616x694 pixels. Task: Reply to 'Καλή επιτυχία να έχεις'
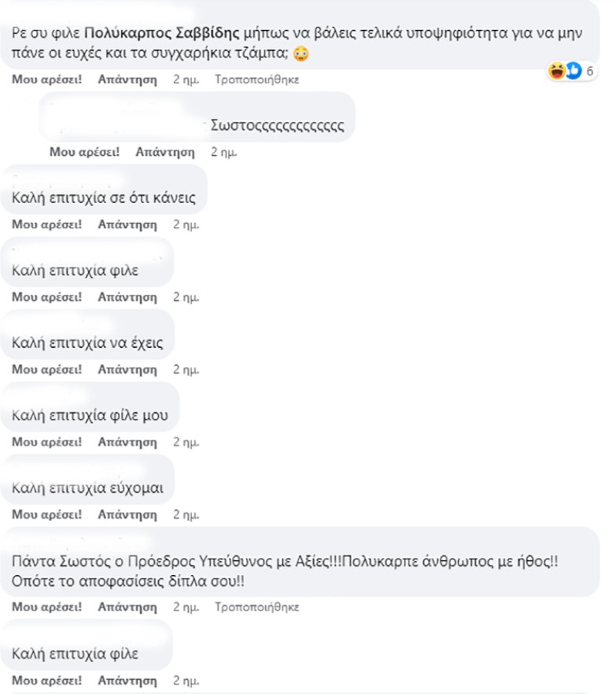pos(127,369)
